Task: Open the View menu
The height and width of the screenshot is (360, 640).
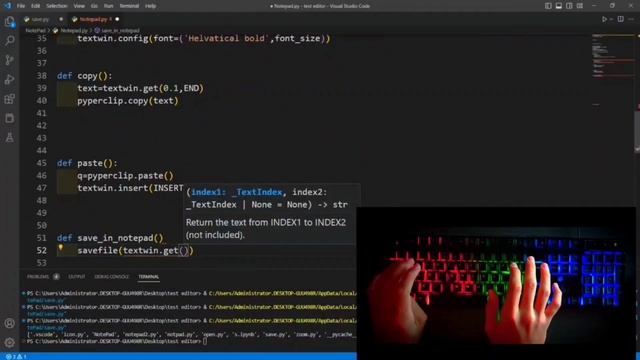Action: click(x=79, y=6)
